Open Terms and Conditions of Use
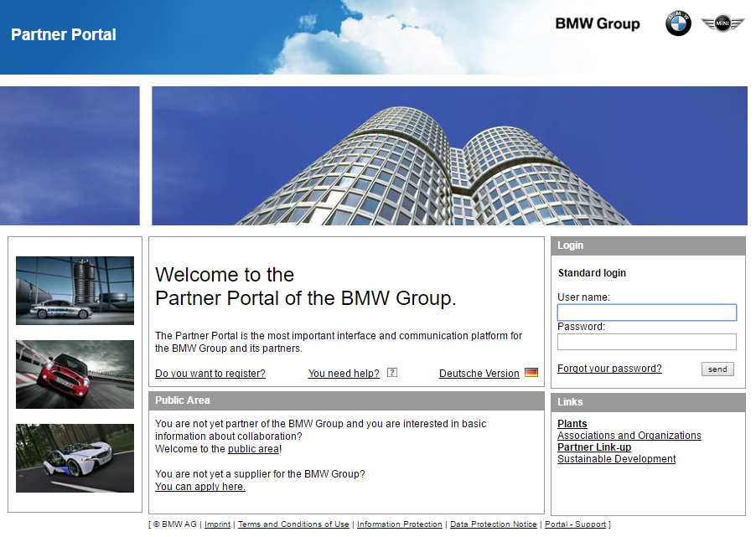Viewport: 756px width, 537px height. (x=293, y=524)
